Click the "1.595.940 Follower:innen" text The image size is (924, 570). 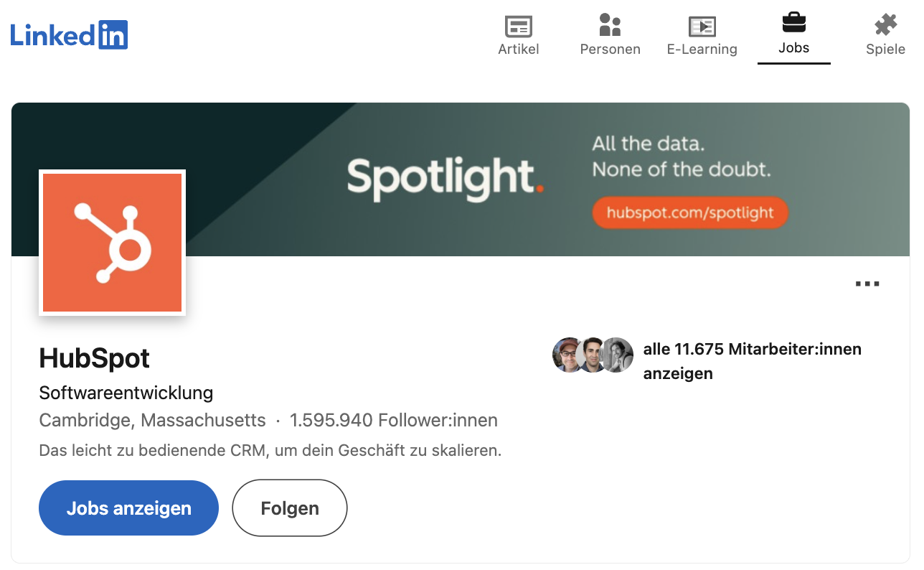[x=394, y=420]
